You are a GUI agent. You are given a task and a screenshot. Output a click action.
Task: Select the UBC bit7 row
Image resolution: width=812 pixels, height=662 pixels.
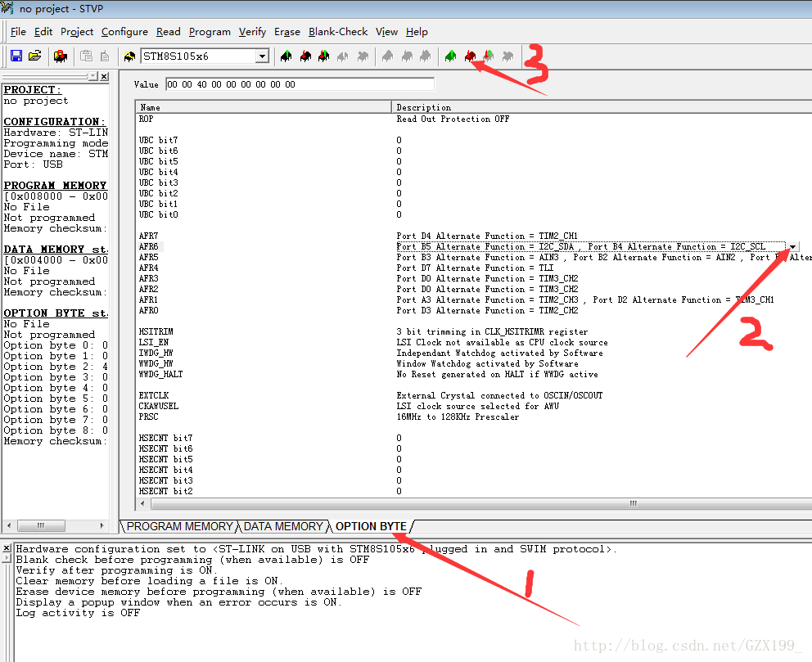(158, 140)
